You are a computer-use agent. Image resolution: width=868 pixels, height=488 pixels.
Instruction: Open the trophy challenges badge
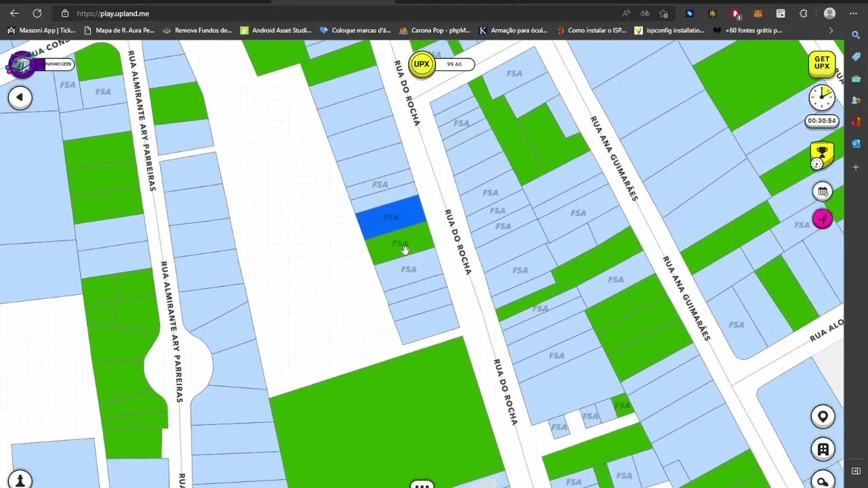822,156
